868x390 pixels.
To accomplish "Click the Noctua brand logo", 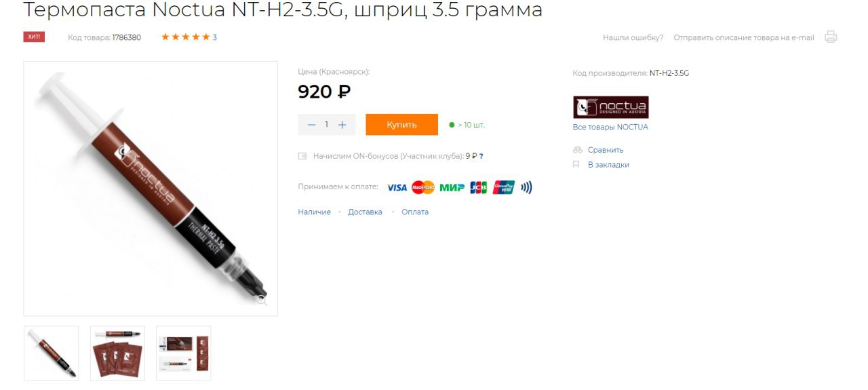I will pyautogui.click(x=611, y=107).
